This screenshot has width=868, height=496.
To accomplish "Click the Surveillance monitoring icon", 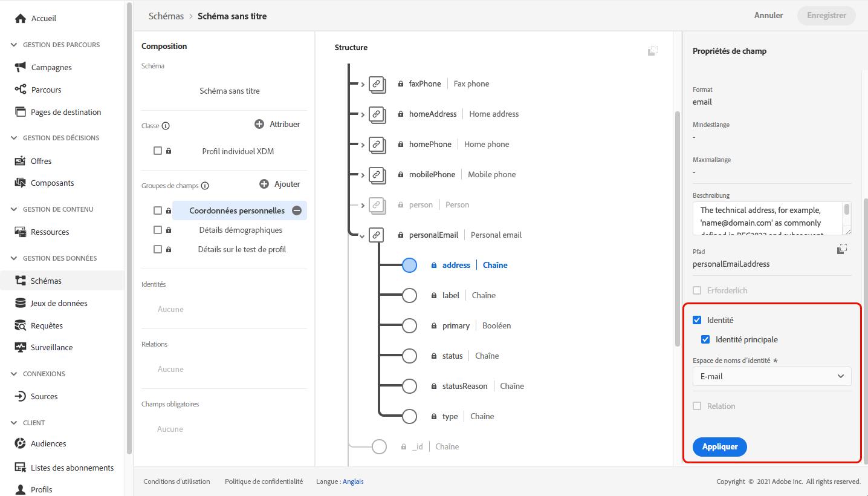I will (21, 347).
